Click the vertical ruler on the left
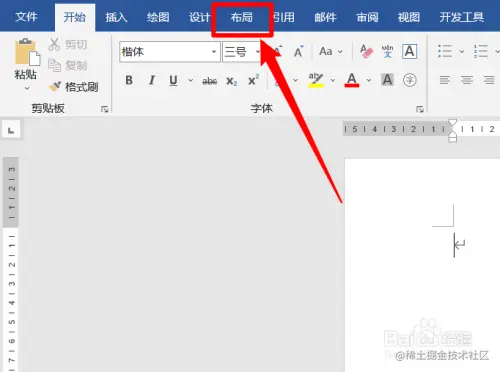 tap(11, 265)
